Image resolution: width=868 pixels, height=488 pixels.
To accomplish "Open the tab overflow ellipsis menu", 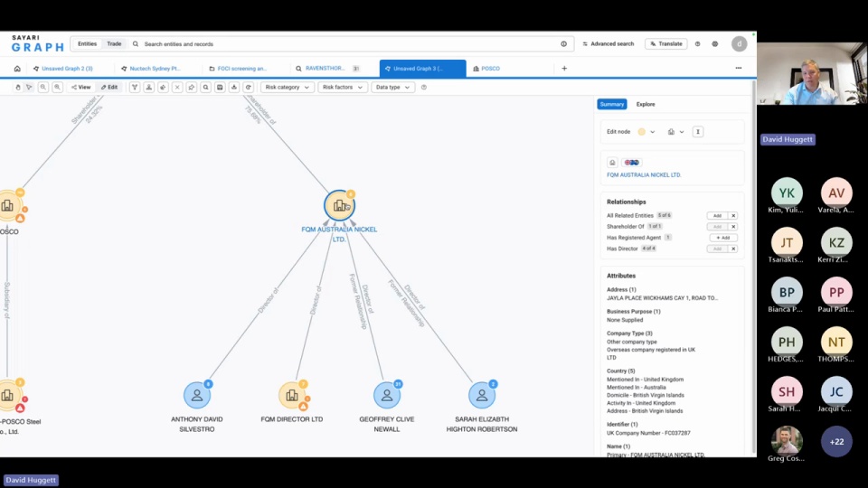I will pyautogui.click(x=739, y=68).
